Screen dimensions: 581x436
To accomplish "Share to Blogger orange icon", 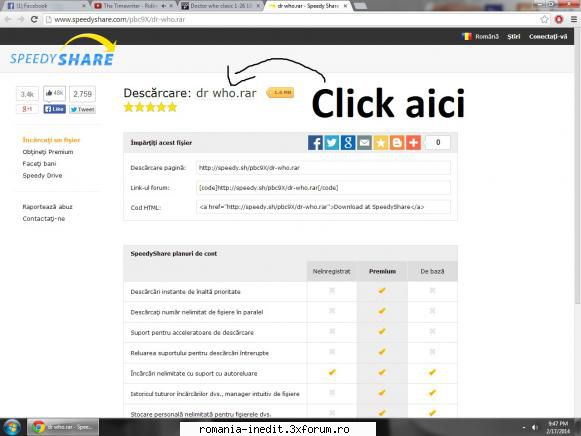I will 397,143.
